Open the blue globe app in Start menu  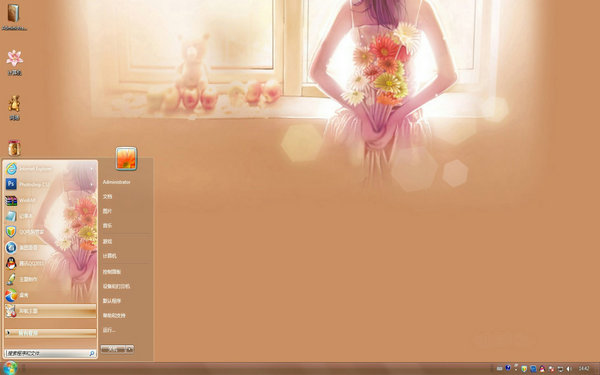50,248
